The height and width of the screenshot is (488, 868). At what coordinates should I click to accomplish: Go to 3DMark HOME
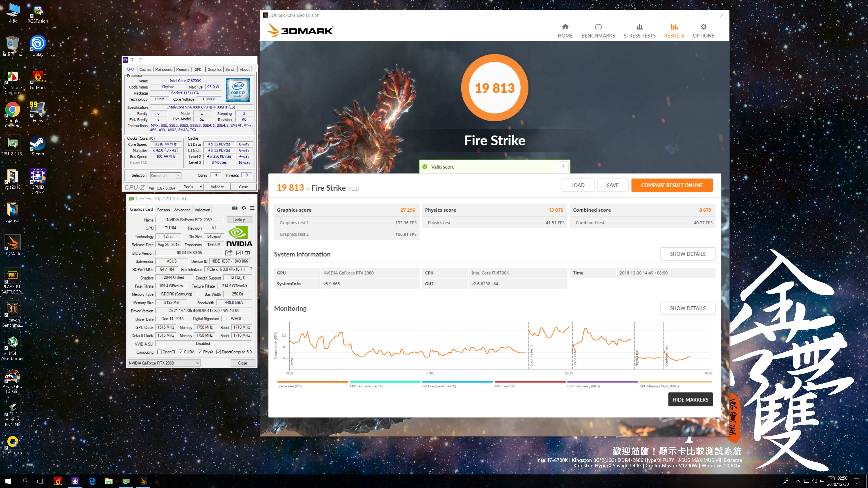coord(565,31)
